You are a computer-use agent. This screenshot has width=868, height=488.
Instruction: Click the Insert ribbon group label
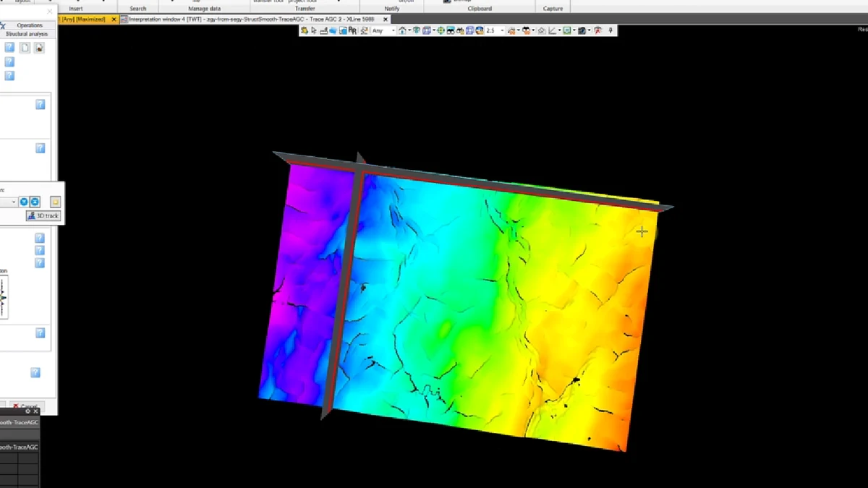(76, 9)
